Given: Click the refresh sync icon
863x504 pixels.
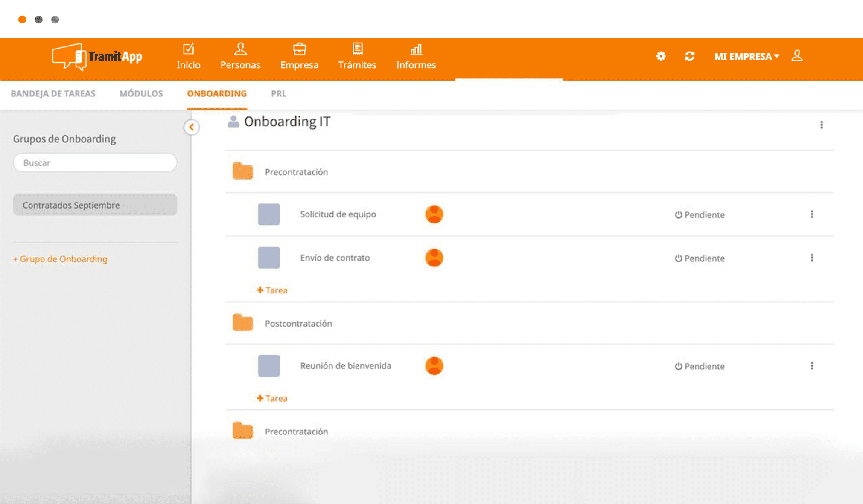Looking at the screenshot, I should 690,56.
